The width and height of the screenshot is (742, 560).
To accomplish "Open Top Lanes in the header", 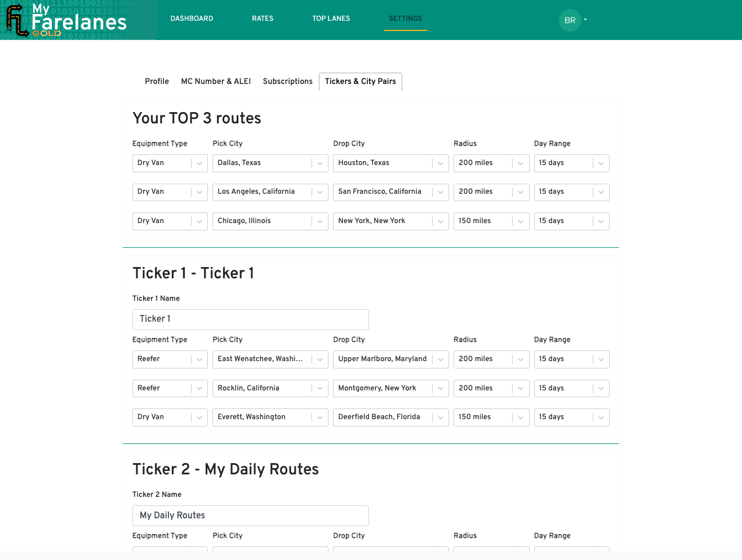I will tap(331, 19).
